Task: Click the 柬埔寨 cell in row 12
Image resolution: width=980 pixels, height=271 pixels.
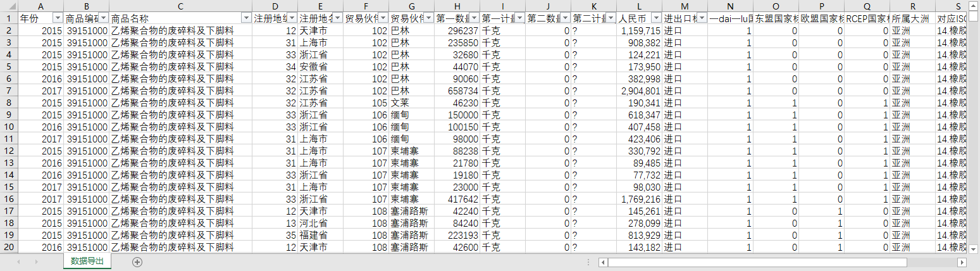Action: pos(412,151)
